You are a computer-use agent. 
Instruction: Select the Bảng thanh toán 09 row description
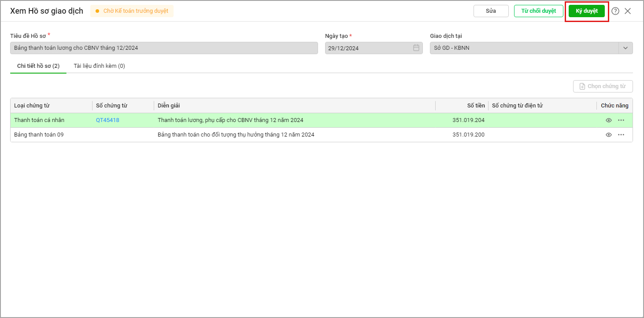pos(236,135)
